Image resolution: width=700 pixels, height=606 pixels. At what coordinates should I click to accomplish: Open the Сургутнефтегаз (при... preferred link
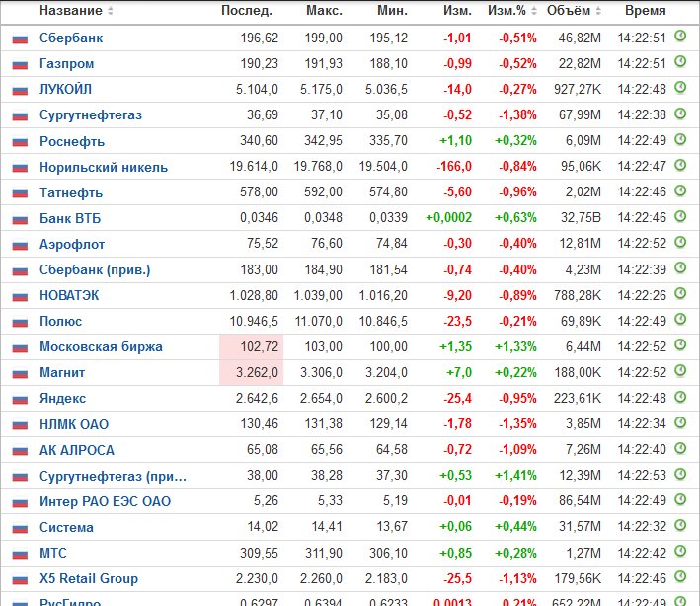(x=113, y=476)
